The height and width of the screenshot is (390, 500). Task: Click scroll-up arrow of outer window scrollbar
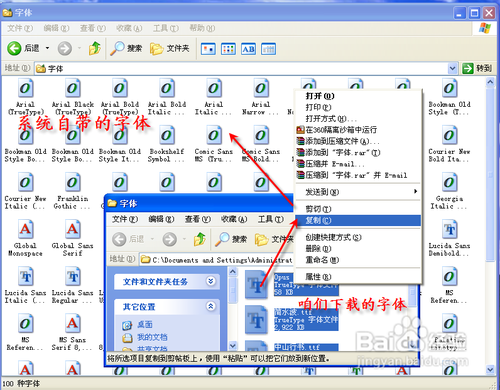click(490, 82)
